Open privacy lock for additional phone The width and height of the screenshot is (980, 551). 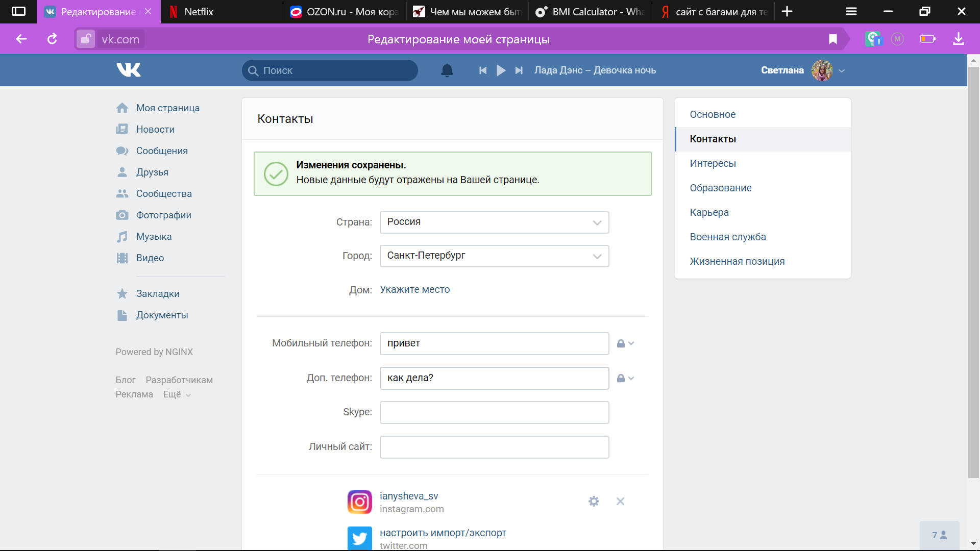pos(625,378)
